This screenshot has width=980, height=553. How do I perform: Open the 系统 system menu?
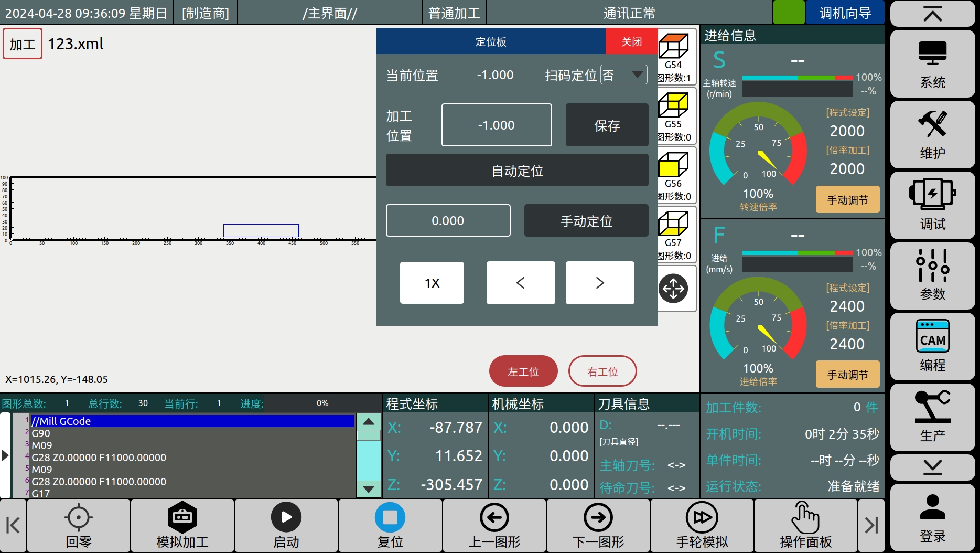point(932,64)
